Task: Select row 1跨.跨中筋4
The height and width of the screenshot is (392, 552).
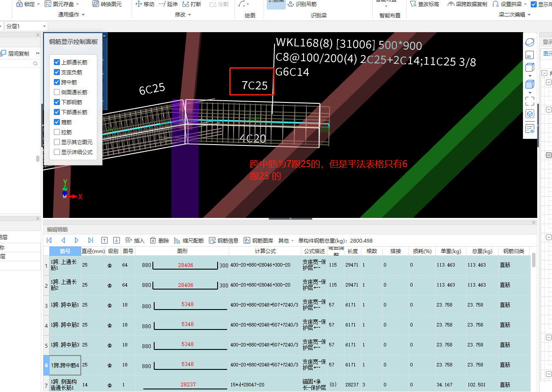Action: [65, 365]
